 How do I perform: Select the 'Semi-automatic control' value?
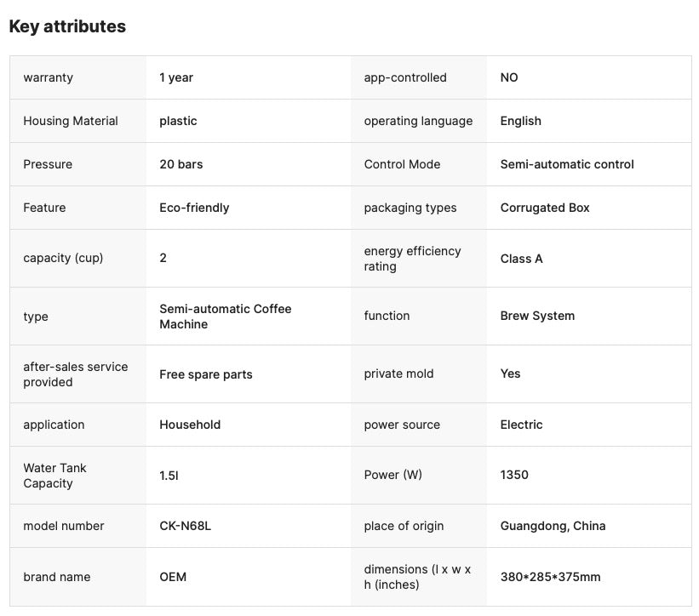point(567,164)
